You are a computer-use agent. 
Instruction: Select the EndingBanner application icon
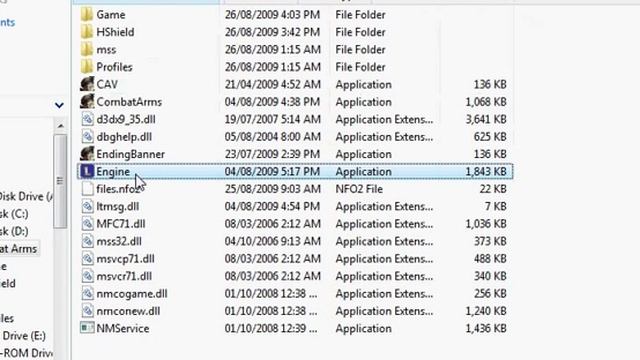87,154
